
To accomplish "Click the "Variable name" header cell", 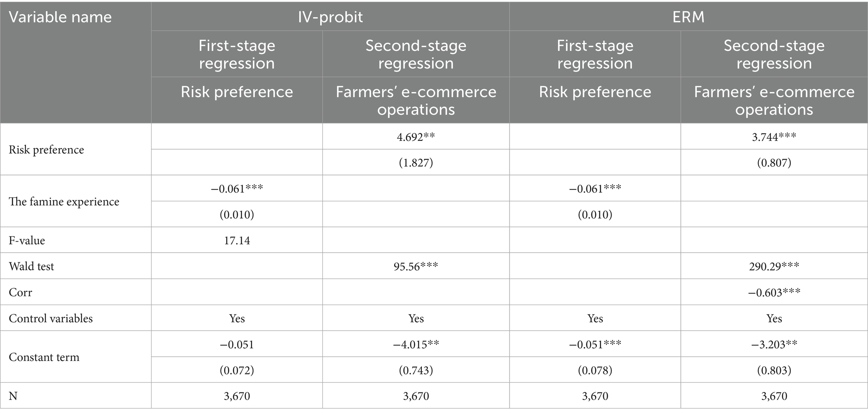I will 60,17.
